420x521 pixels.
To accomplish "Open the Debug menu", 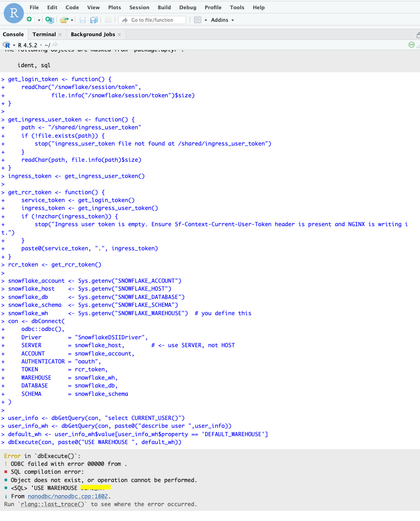I will (x=188, y=7).
